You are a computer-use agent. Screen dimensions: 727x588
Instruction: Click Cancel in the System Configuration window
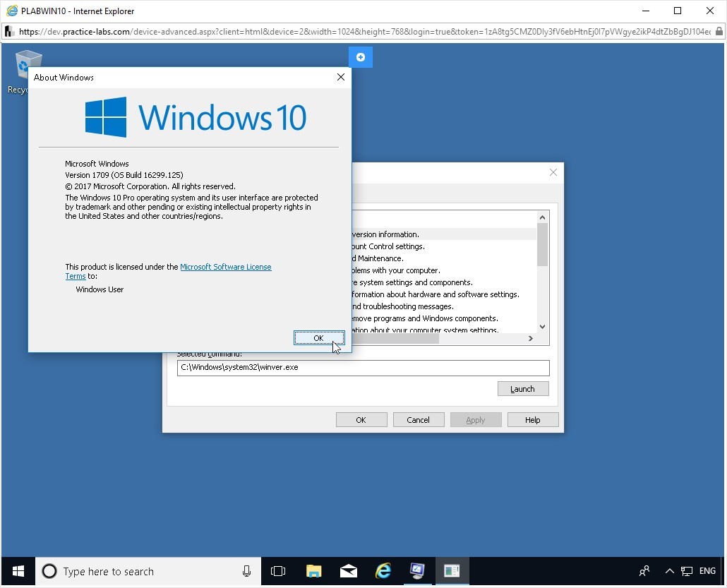click(x=419, y=420)
